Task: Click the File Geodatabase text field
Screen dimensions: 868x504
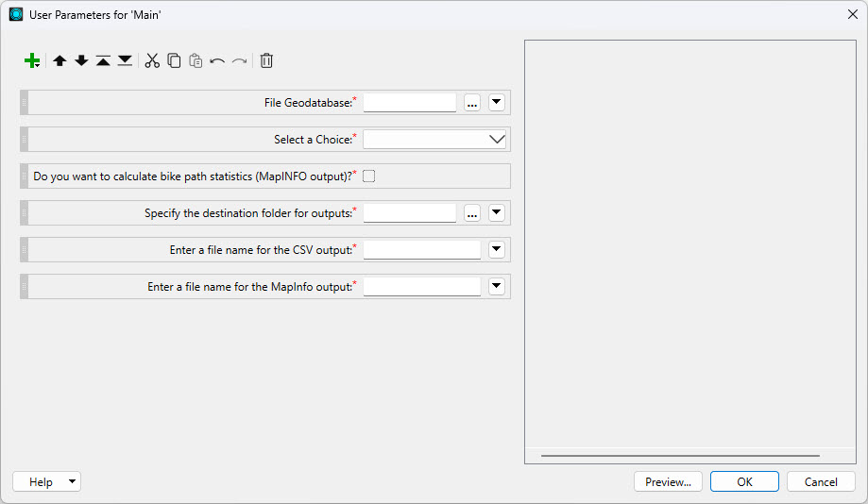Action: click(410, 102)
